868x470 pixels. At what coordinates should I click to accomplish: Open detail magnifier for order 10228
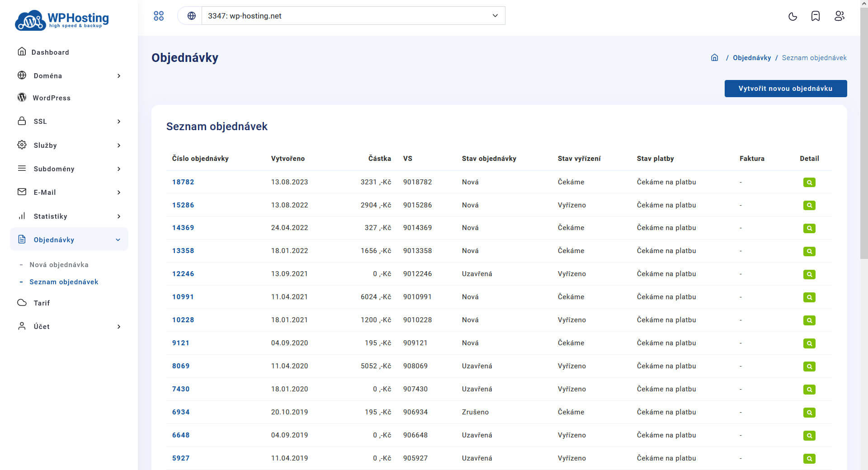(x=809, y=320)
